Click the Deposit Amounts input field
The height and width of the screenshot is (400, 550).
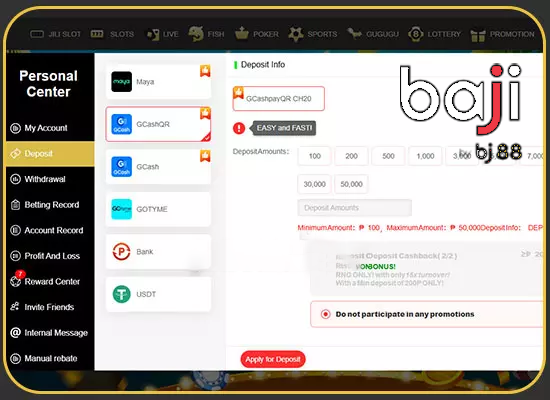pos(355,208)
